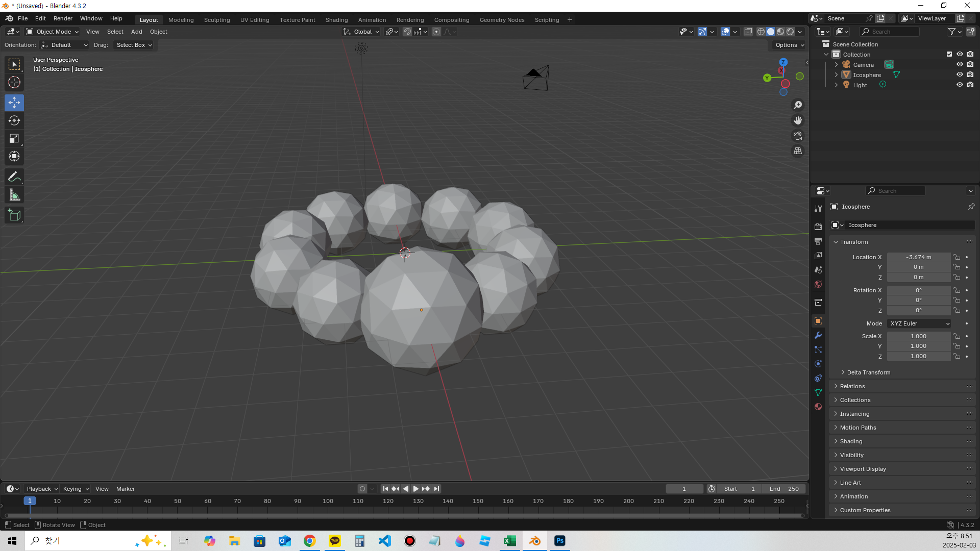This screenshot has width=980, height=551.
Task: Switch to the Sculpting workspace tab
Action: click(217, 20)
